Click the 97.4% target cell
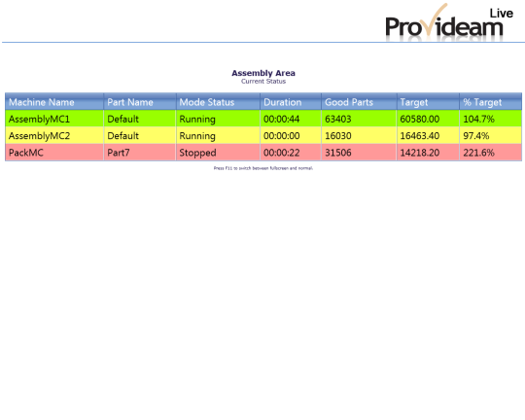The width and height of the screenshot is (525, 420). pos(491,136)
